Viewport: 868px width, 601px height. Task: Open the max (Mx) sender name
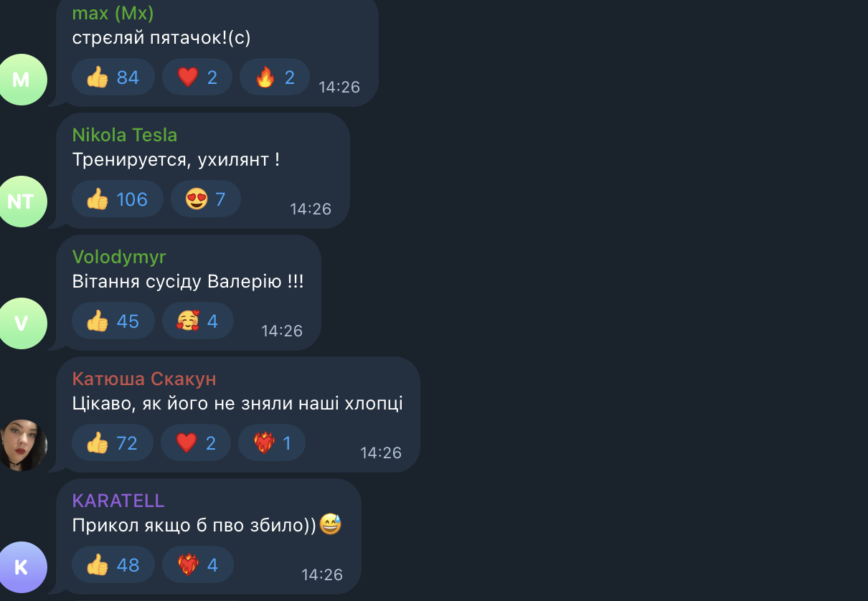(x=113, y=13)
